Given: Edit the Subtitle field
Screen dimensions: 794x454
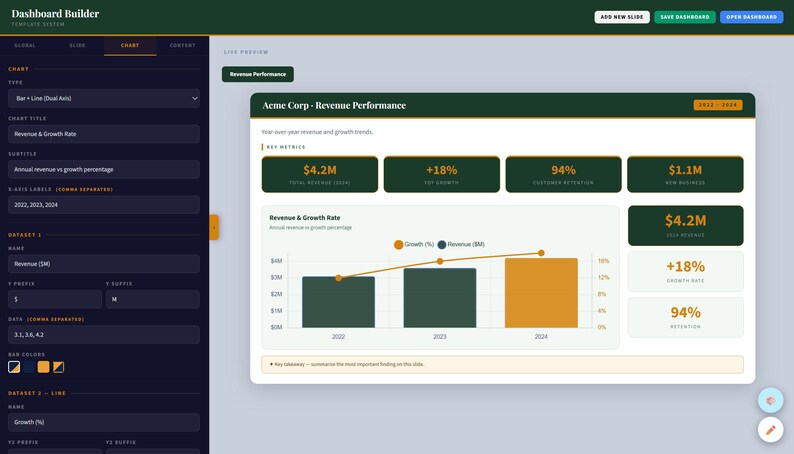Looking at the screenshot, I should click(104, 170).
